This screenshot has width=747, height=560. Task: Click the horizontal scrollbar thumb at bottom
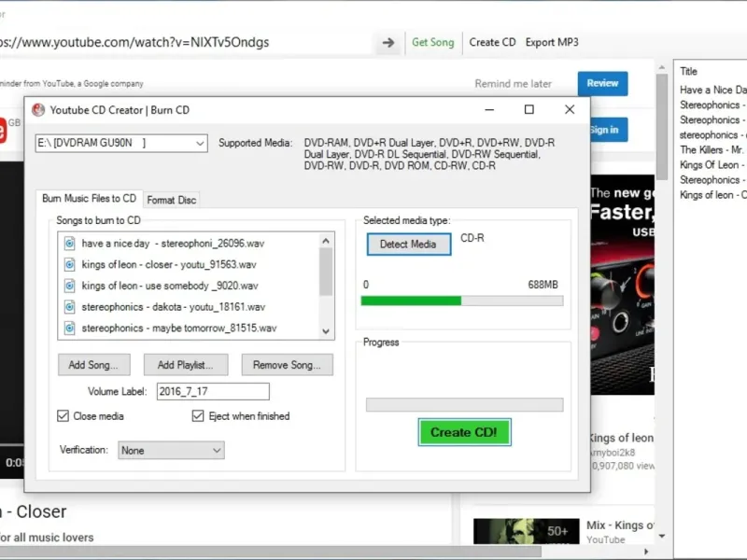271,552
